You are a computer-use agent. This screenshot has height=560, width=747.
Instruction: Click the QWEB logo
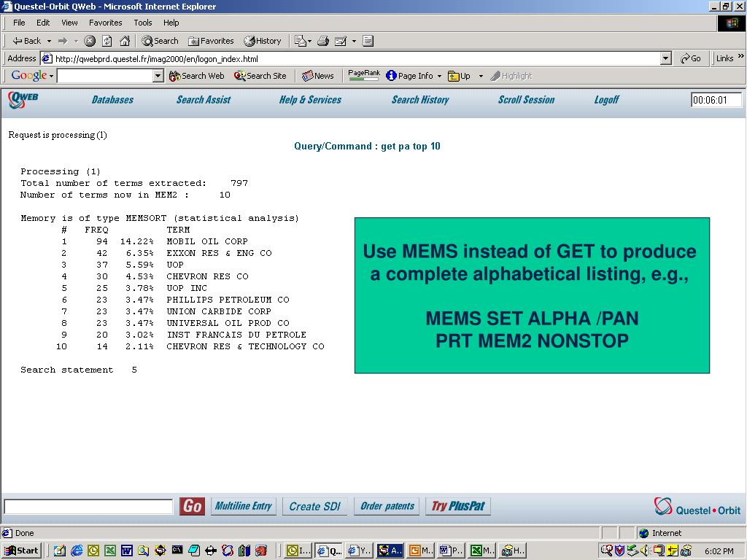23,99
